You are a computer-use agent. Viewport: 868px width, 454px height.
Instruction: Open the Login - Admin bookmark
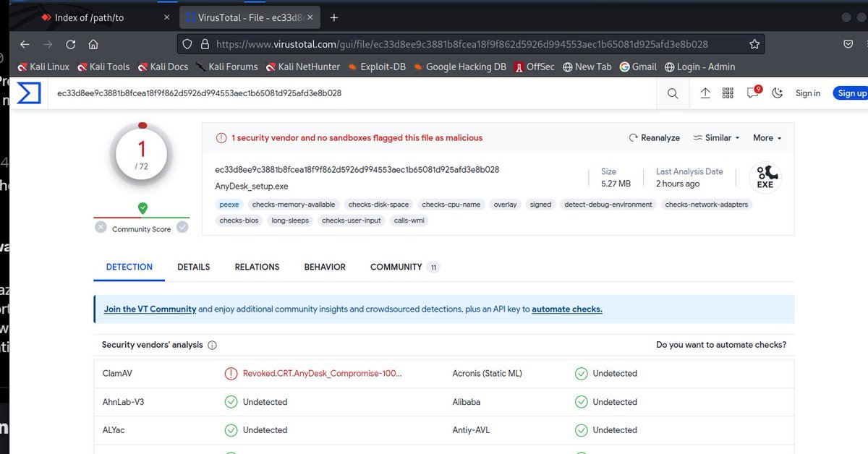[699, 67]
